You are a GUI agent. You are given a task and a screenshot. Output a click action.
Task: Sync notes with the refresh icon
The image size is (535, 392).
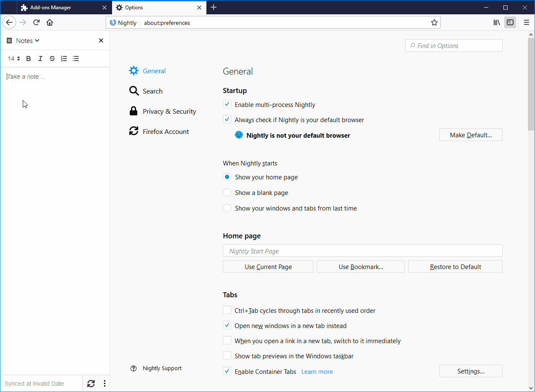click(x=91, y=383)
